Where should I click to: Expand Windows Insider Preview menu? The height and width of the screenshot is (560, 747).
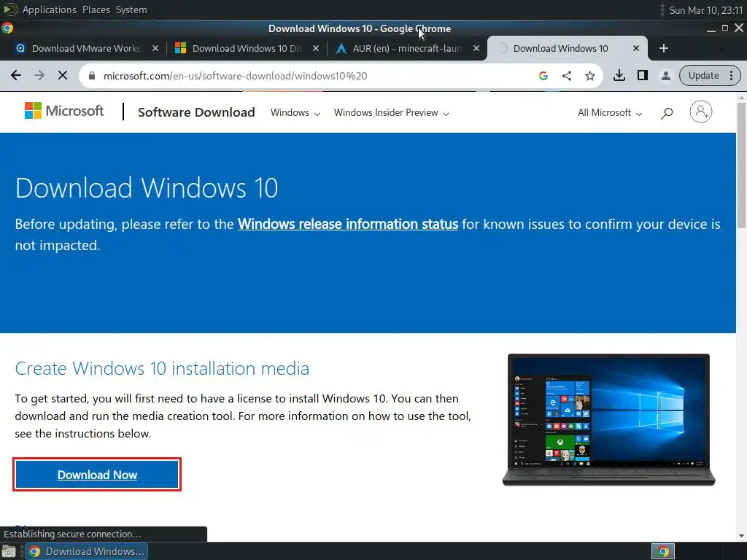point(391,113)
